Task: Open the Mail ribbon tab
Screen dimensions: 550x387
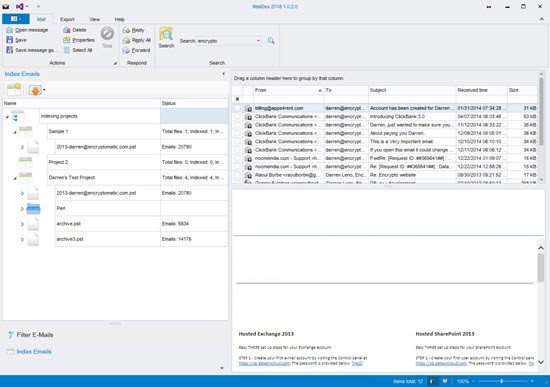Action: [41, 19]
